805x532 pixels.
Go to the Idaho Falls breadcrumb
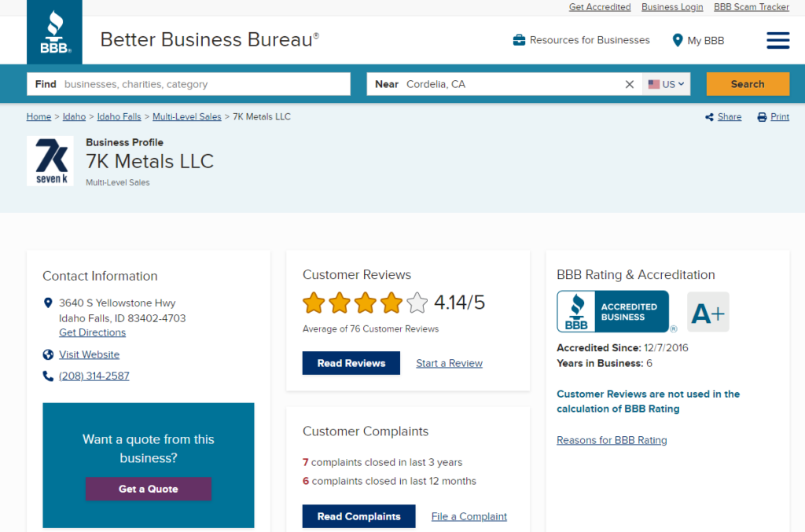tap(119, 117)
